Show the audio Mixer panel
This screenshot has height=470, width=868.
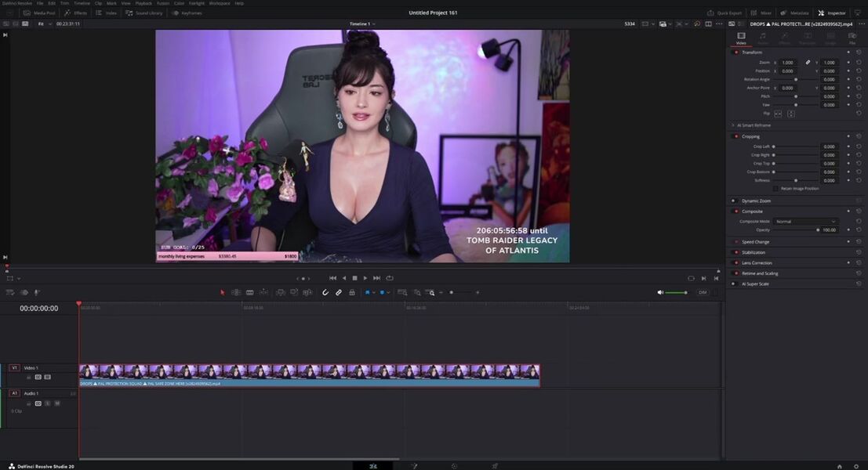point(761,13)
